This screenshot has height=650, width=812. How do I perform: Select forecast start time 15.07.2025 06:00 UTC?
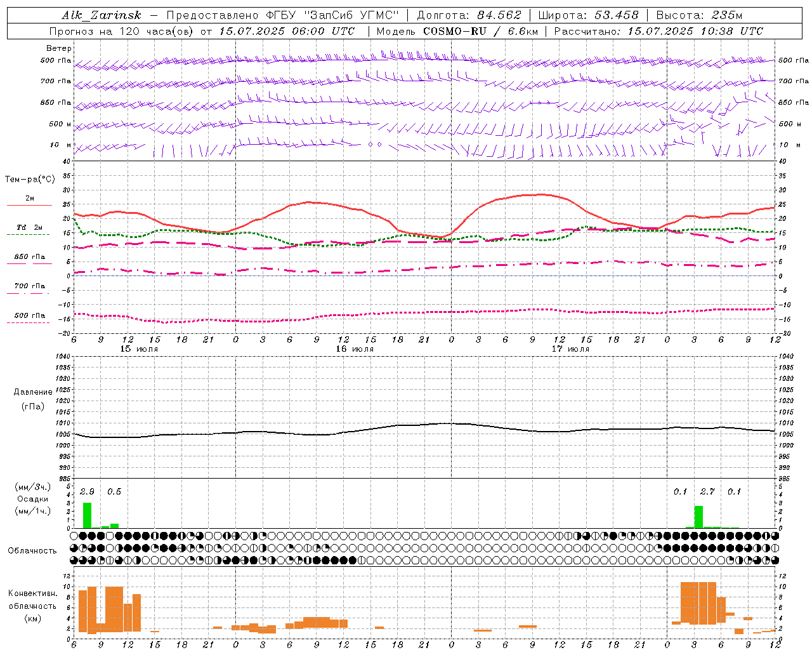click(x=287, y=31)
